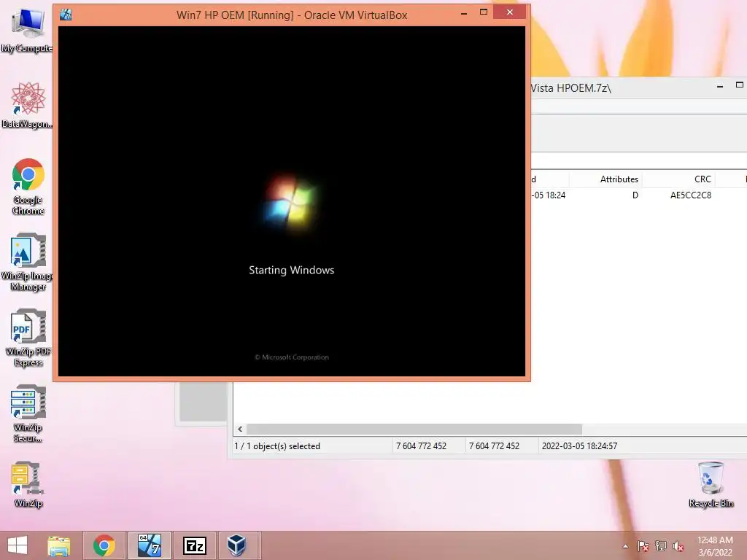Viewport: 747px width, 560px height.
Task: Maximize the 7-Zip Vista HPOEM.7z window
Action: (739, 85)
